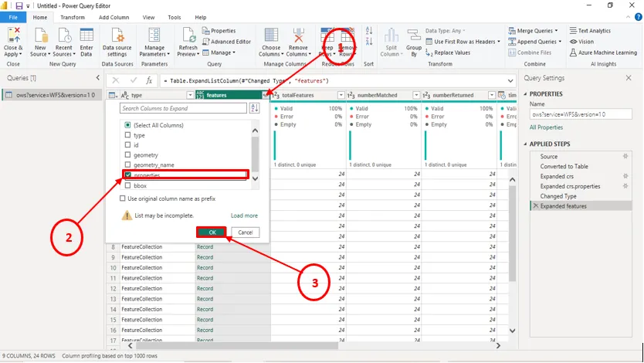Click the Load more link
Viewport: 644px width, 363px height.
pos(244,215)
